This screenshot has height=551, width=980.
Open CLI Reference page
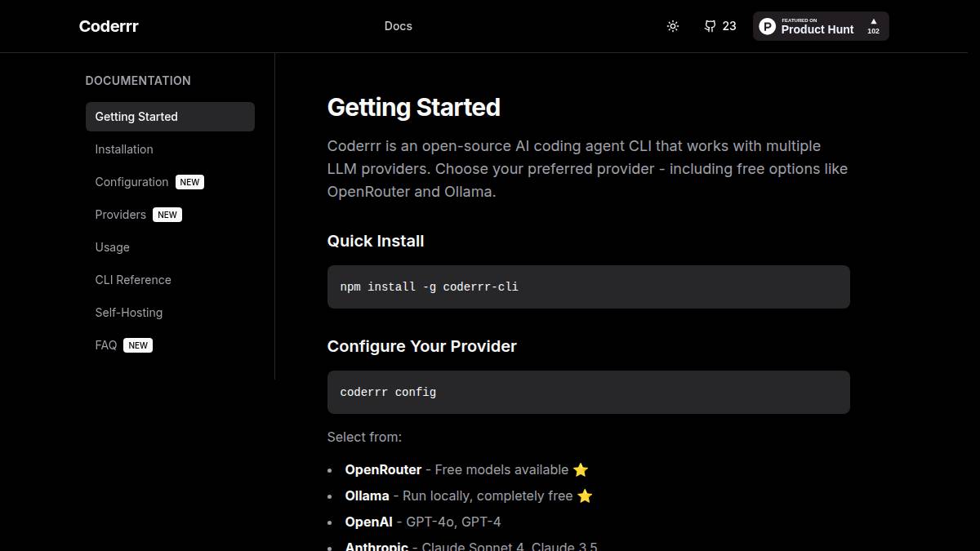tap(133, 280)
